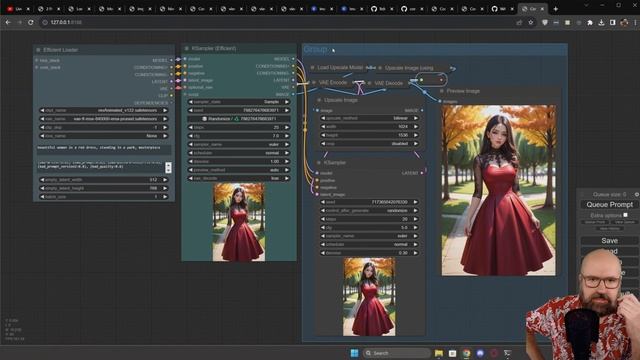The width and height of the screenshot is (640, 360).
Task: Decrease cfg value in KSampler Efficient
Action: 191,136
